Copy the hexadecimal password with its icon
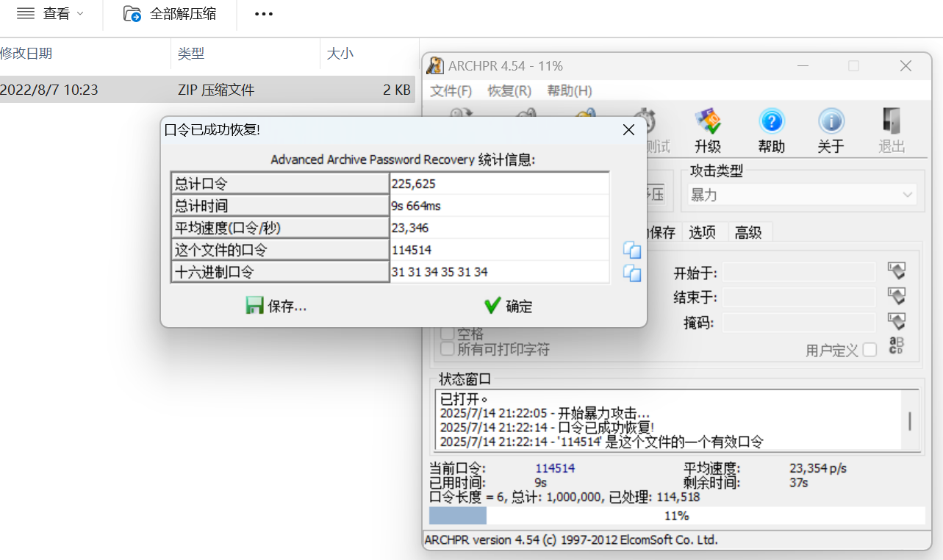The width and height of the screenshot is (943, 560). click(x=632, y=273)
